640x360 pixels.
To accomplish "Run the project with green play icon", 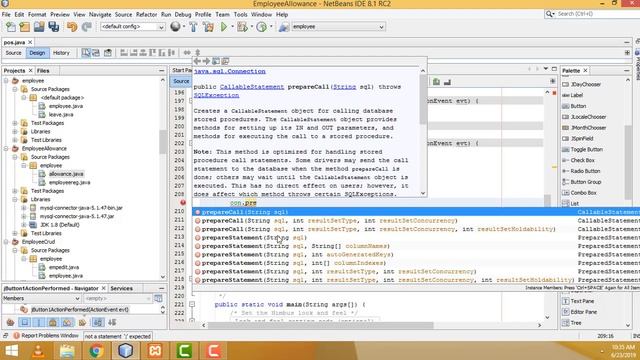I will click(x=224, y=27).
